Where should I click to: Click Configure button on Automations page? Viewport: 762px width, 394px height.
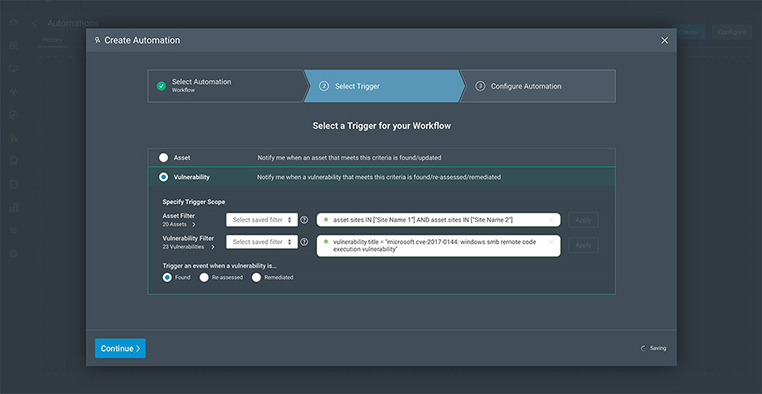pos(732,33)
